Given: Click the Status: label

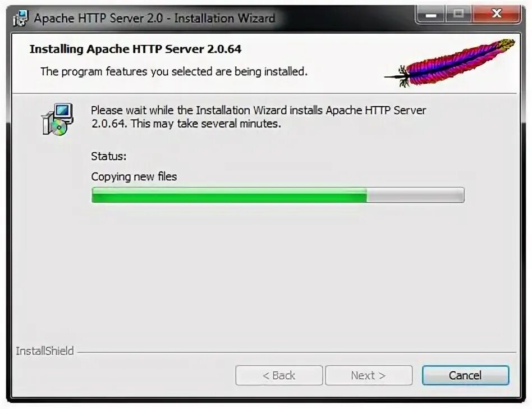Looking at the screenshot, I should [x=108, y=156].
